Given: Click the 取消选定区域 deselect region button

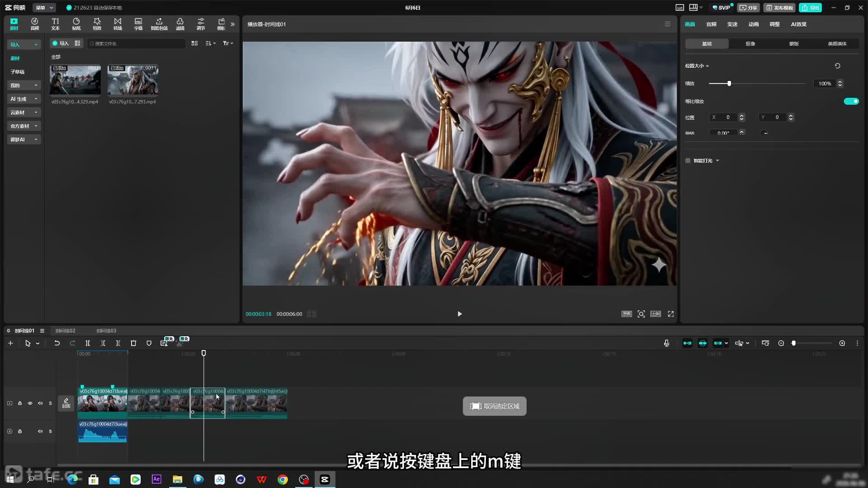Looking at the screenshot, I should pos(495,406).
